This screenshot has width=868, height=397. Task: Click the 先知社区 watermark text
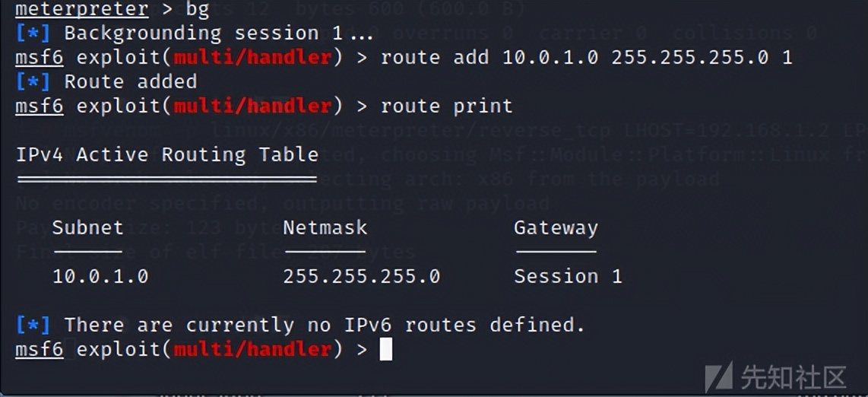pos(794,378)
